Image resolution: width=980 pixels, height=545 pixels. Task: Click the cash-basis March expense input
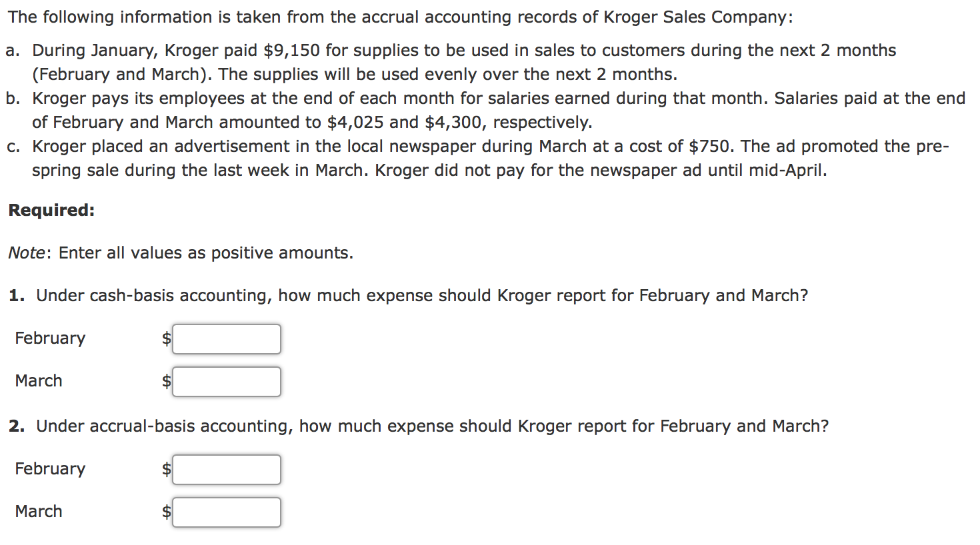click(x=227, y=382)
